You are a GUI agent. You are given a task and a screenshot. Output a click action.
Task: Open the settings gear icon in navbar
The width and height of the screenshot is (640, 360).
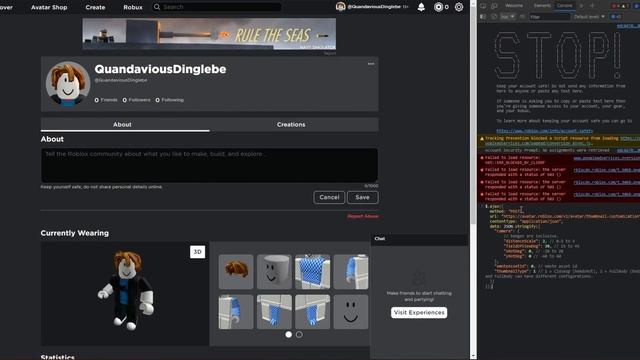point(459,7)
